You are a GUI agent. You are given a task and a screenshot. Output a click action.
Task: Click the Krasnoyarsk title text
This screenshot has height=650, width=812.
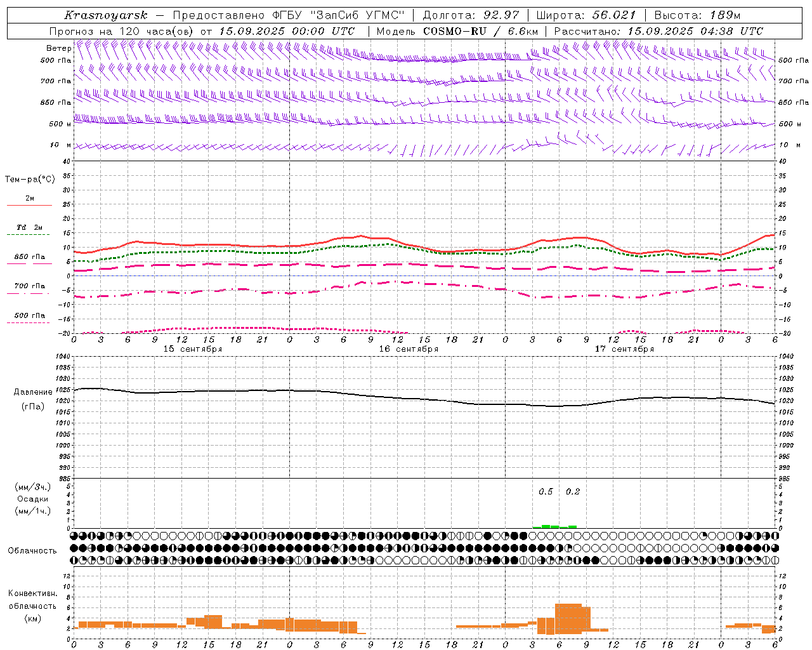point(106,15)
